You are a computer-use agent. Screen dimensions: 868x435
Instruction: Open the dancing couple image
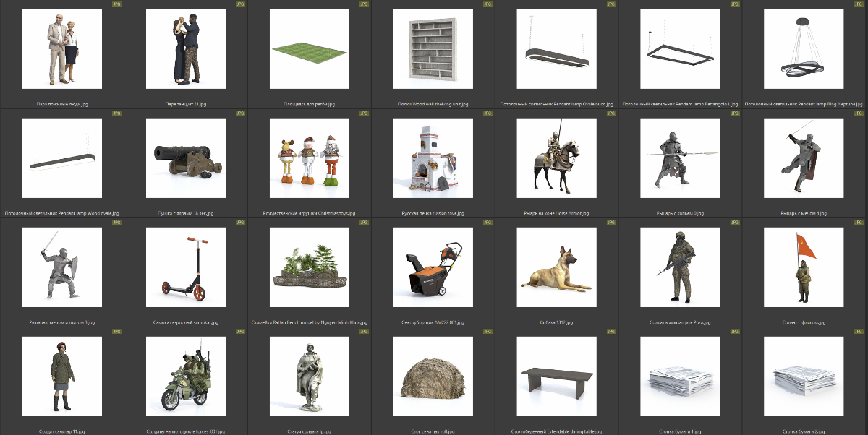point(186,49)
